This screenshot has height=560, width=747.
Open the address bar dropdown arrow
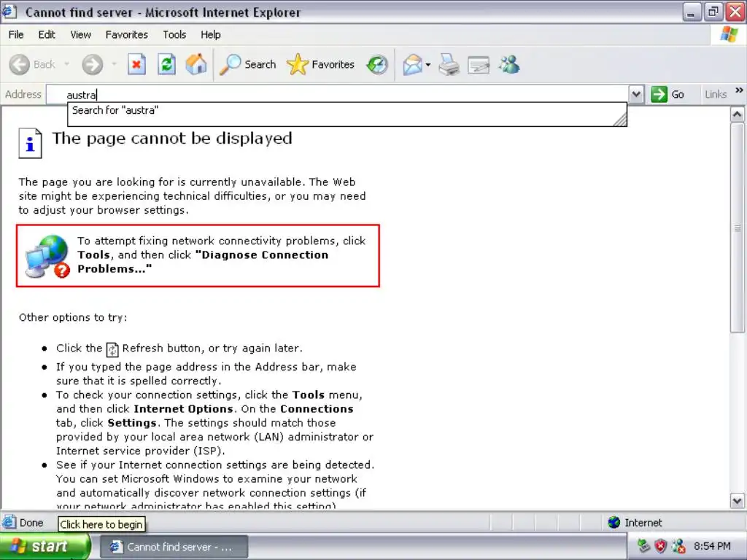636,94
